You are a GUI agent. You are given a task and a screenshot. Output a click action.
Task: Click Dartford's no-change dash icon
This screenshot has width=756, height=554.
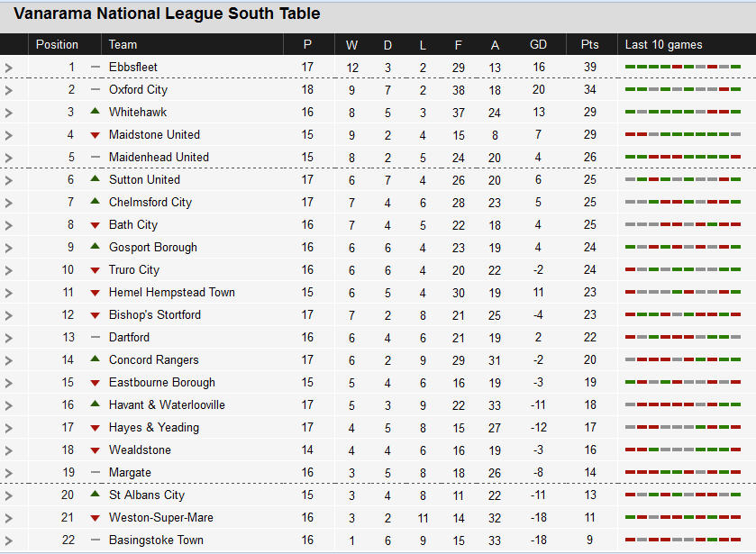(95, 337)
